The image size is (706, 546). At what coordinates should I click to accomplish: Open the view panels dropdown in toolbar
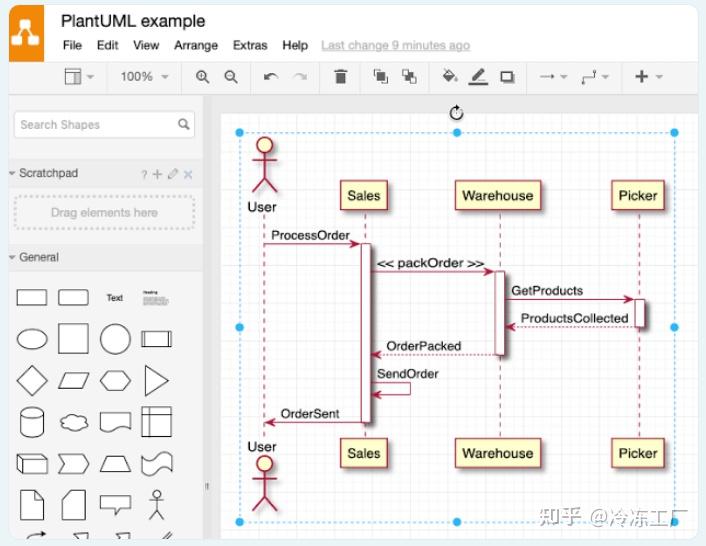coord(79,77)
